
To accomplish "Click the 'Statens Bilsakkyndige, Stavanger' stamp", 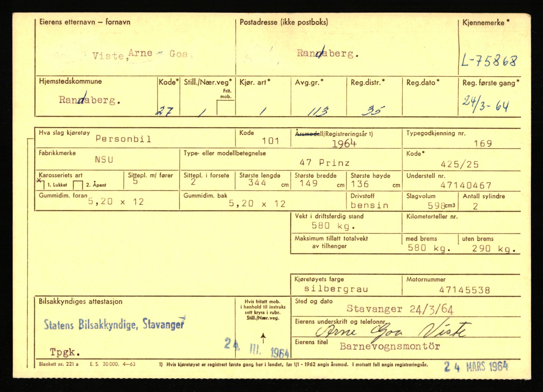I will coord(115,323).
